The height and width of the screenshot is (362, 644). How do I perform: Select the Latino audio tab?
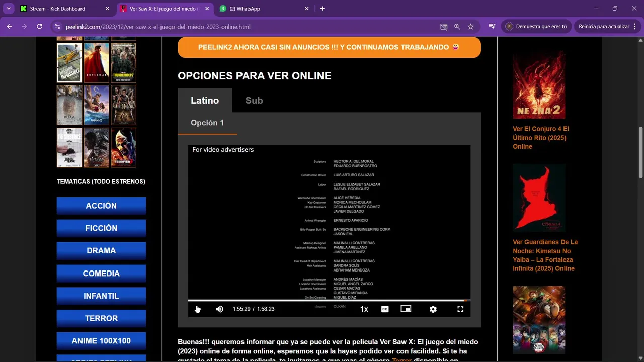coord(205,101)
